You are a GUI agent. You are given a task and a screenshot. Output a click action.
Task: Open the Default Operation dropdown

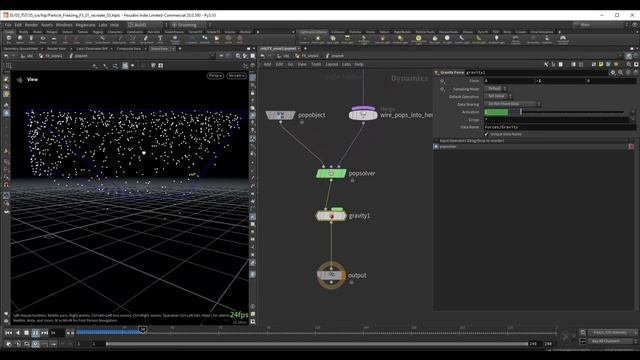pos(498,96)
